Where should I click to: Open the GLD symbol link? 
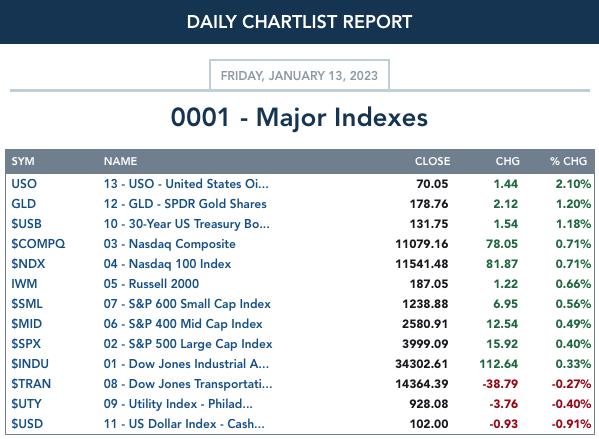point(24,204)
